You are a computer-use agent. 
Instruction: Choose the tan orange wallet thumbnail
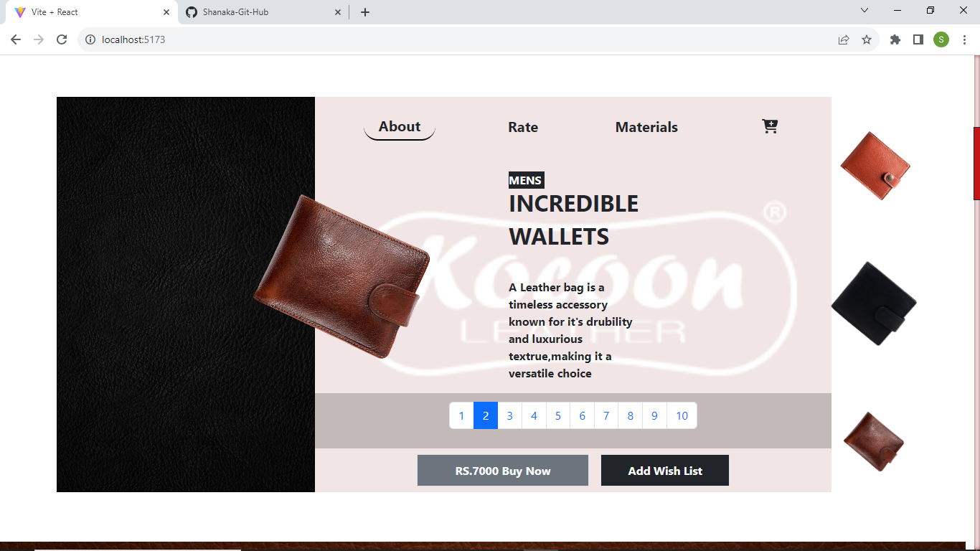pos(875,166)
